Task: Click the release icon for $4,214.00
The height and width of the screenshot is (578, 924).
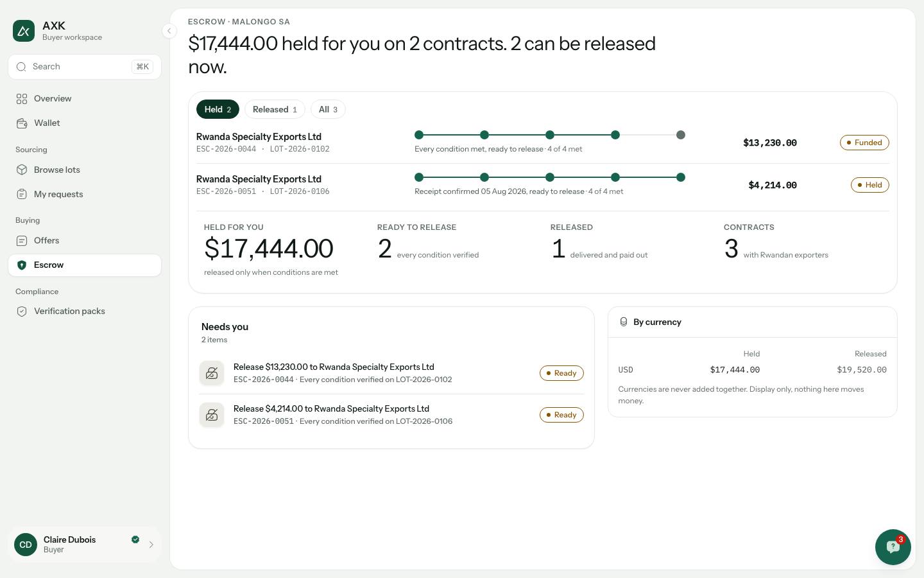Action: click(212, 415)
